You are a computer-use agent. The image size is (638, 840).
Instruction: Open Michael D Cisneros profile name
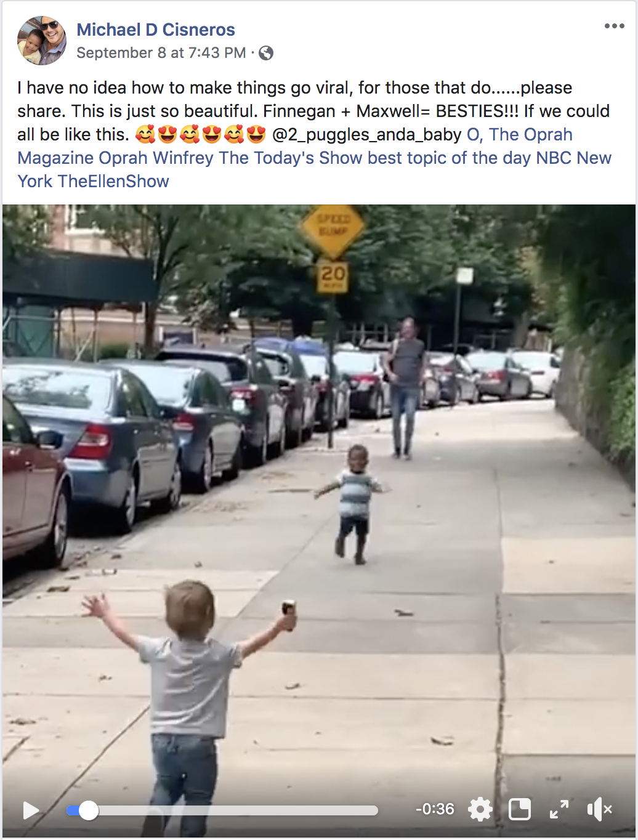point(156,30)
